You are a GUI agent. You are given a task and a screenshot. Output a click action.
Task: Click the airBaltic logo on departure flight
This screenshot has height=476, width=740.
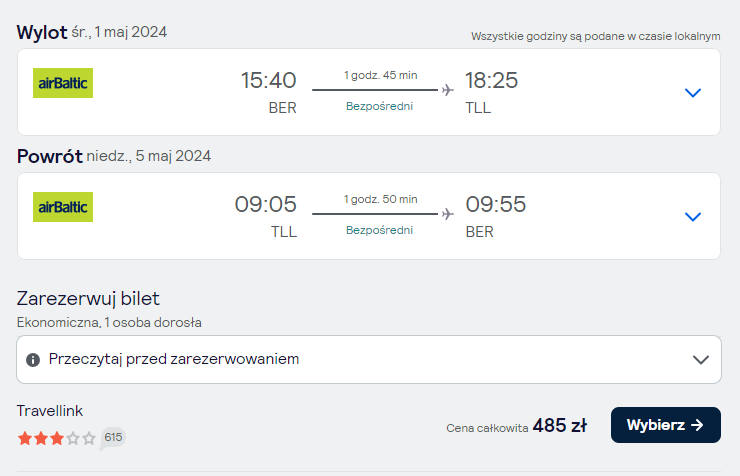(63, 83)
